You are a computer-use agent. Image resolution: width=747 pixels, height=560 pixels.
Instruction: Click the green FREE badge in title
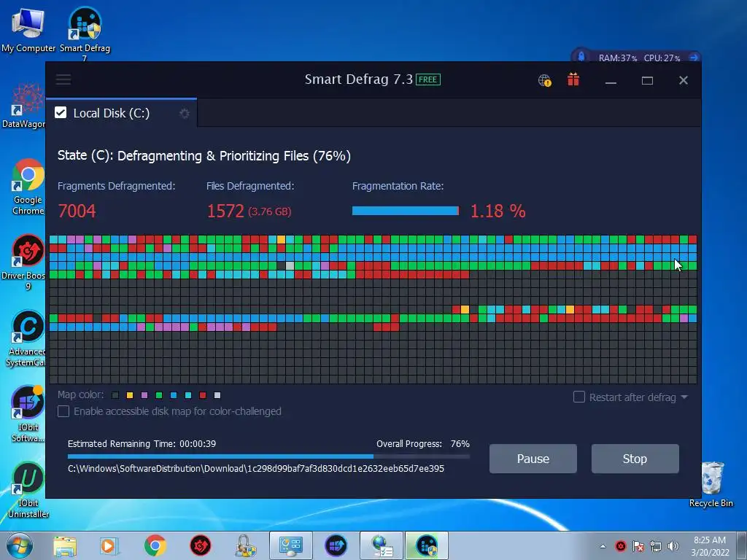coord(427,79)
